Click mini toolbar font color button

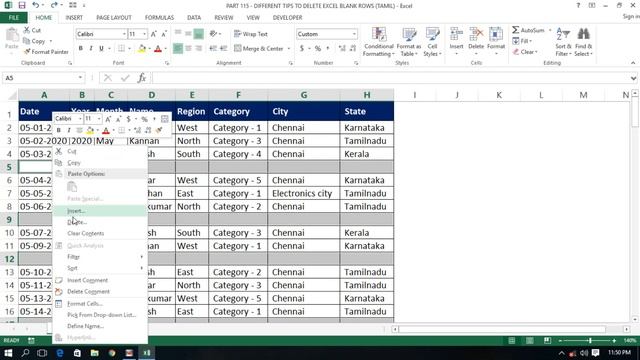tap(106, 130)
